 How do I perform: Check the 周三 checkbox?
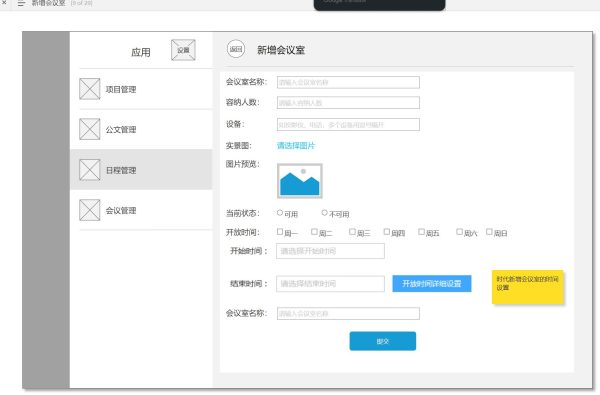tap(352, 232)
